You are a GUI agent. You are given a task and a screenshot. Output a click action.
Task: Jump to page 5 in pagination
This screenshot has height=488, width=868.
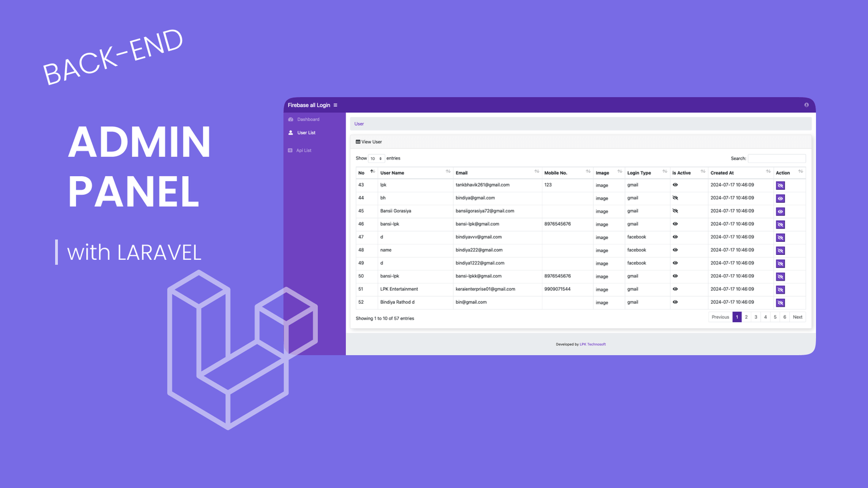coord(775,317)
